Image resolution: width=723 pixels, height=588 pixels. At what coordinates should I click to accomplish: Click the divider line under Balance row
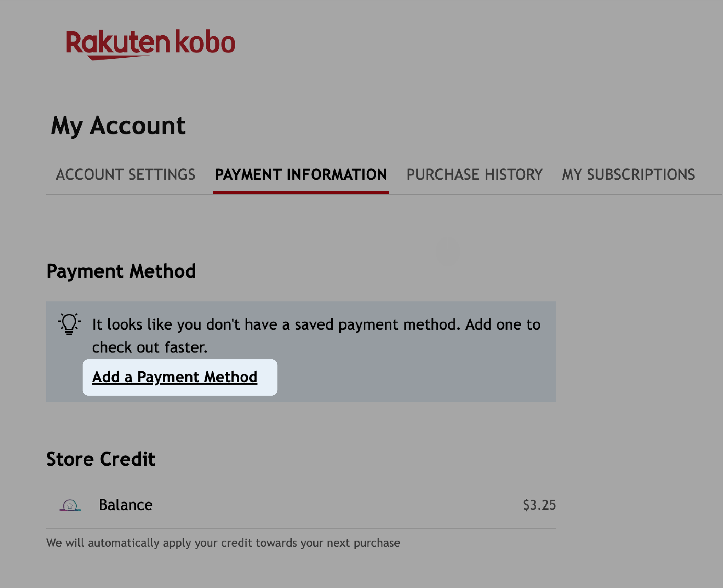[x=301, y=528]
